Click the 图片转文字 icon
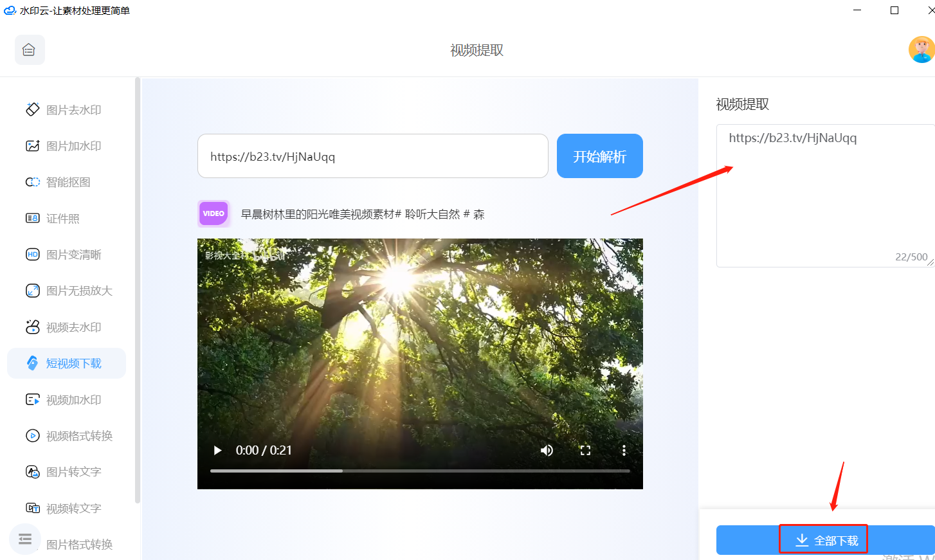Viewport: 935px width, 560px height. pos(33,472)
